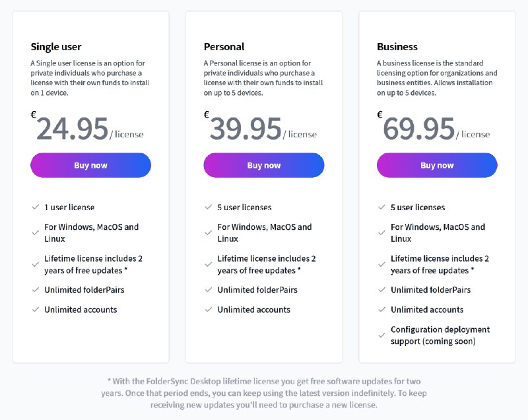Screen dimensions: 528x420
Task: Click Buy now for Single user license
Action: click(90, 165)
